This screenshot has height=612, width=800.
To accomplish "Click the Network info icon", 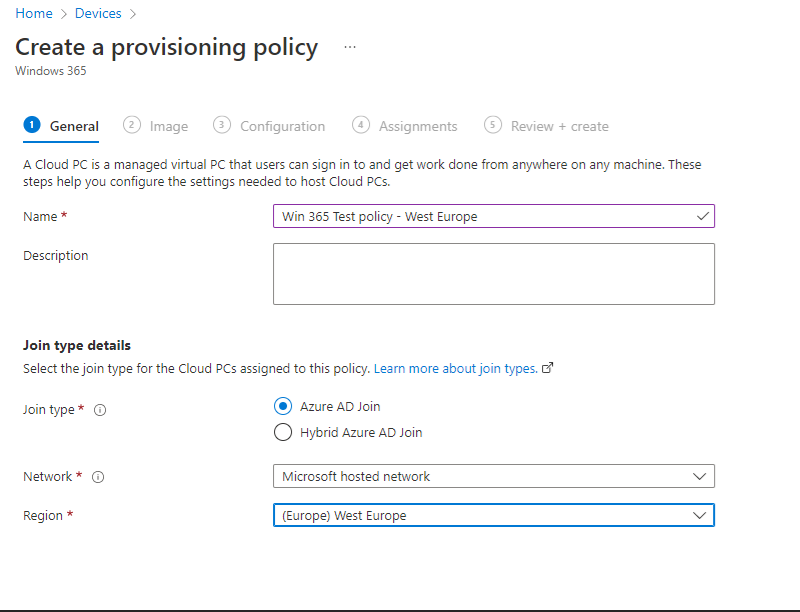I will click(x=98, y=477).
